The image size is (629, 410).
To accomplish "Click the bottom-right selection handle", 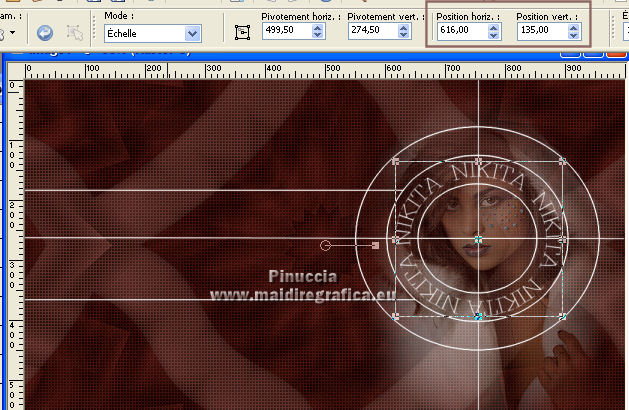I will tap(562, 317).
